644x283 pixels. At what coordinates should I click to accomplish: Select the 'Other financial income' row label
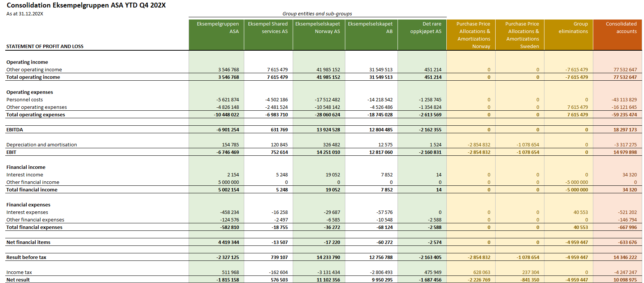33,182
